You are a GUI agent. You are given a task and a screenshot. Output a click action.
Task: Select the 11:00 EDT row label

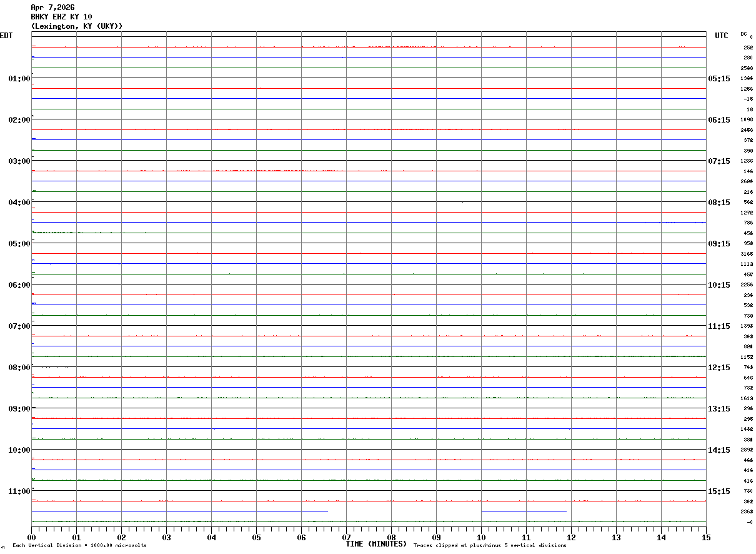tap(19, 491)
